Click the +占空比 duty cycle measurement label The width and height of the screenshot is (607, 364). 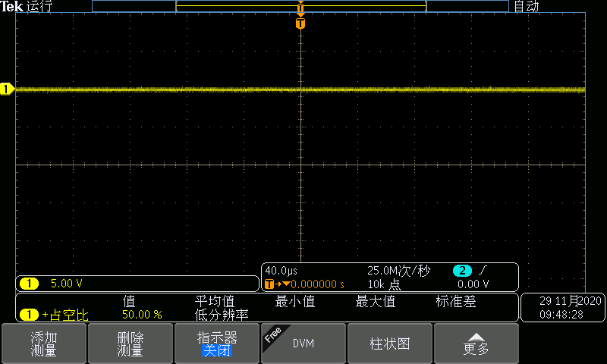[x=65, y=315]
